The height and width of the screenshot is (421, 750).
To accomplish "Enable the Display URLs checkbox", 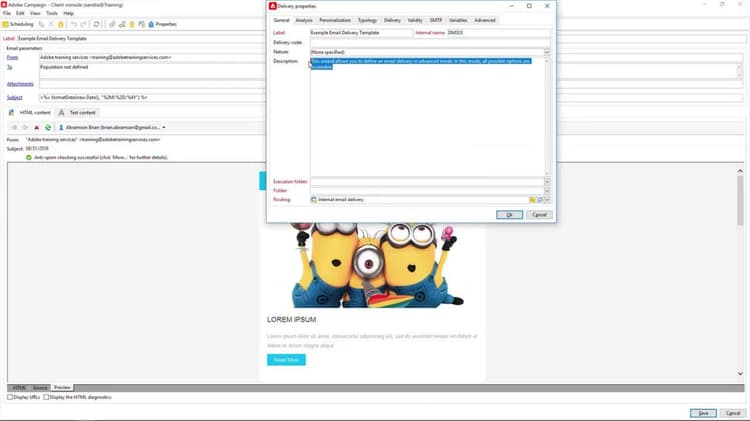I will click(x=10, y=397).
